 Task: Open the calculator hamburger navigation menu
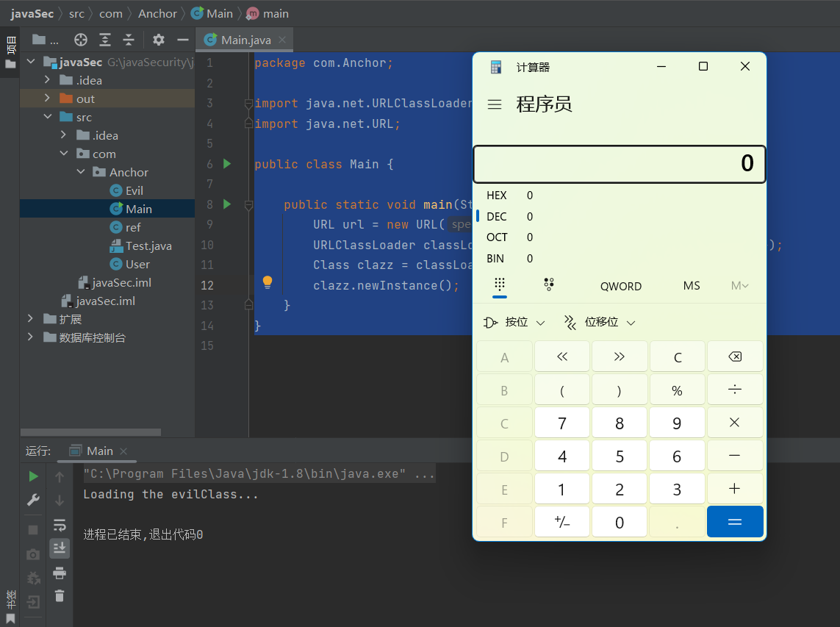(x=495, y=104)
